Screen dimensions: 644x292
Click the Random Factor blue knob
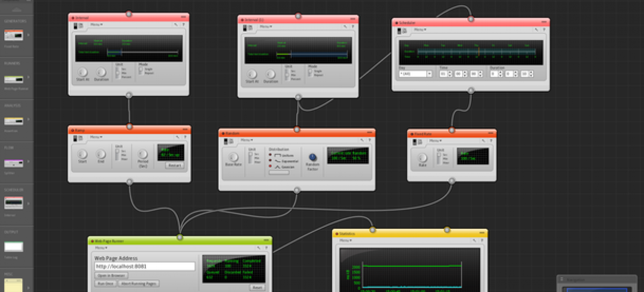pos(313,157)
